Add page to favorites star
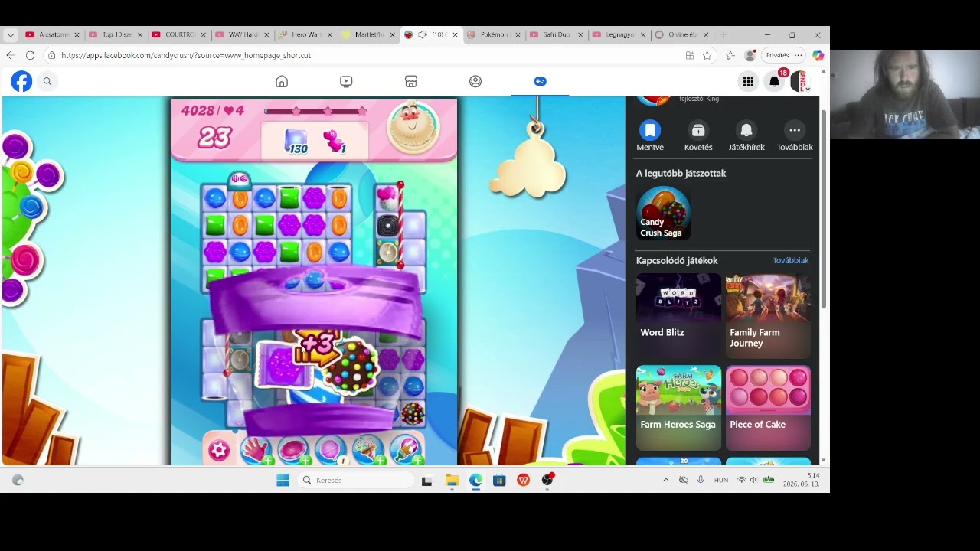Viewport: 980px width, 551px height. [707, 55]
